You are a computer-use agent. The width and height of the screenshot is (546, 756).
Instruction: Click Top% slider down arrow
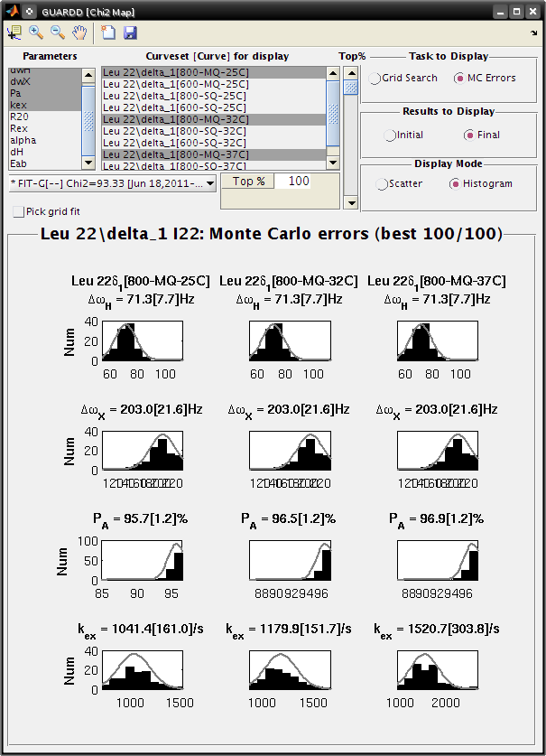(x=351, y=203)
